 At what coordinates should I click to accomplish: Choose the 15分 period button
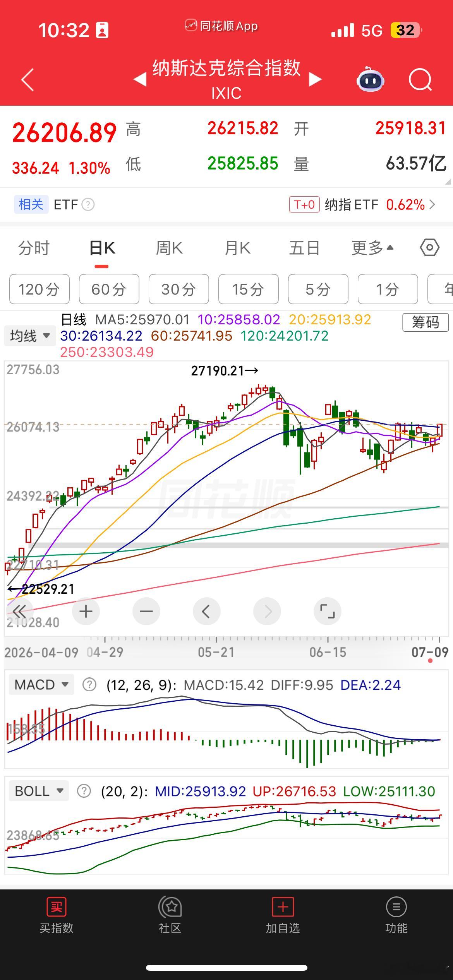[249, 289]
